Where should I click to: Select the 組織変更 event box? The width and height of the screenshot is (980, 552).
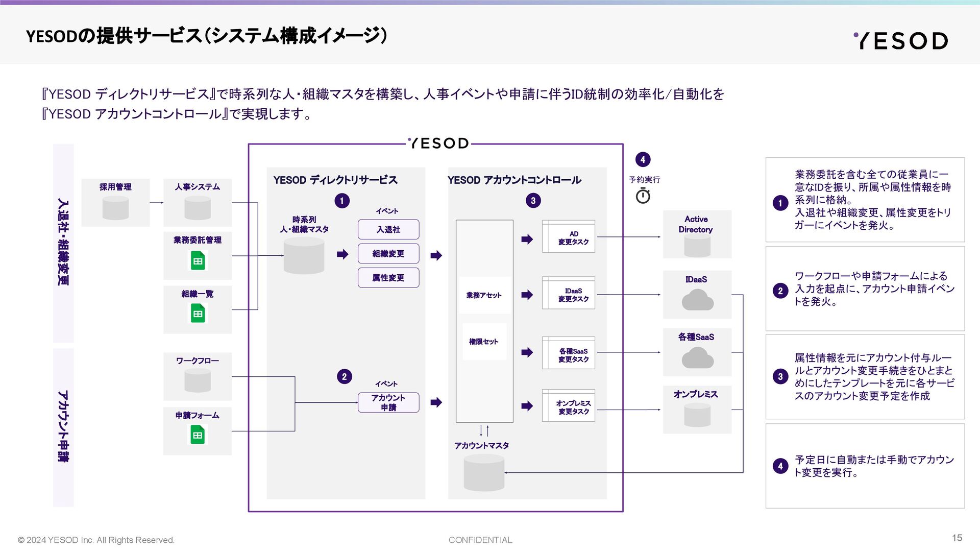[388, 254]
